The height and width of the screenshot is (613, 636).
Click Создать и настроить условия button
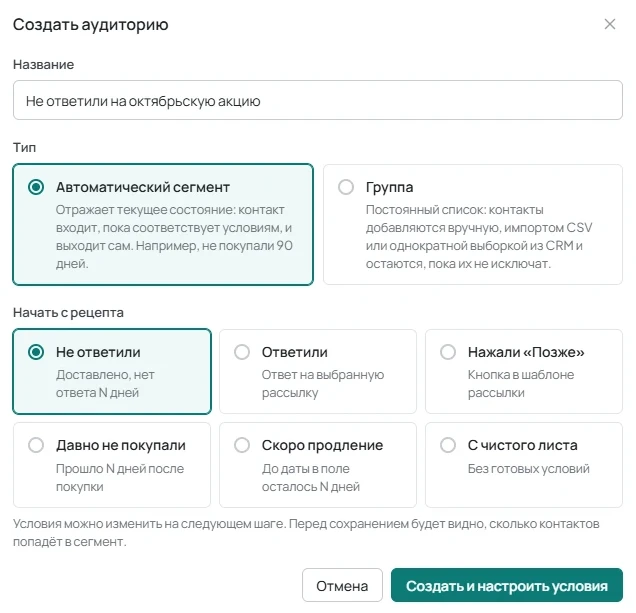507,585
